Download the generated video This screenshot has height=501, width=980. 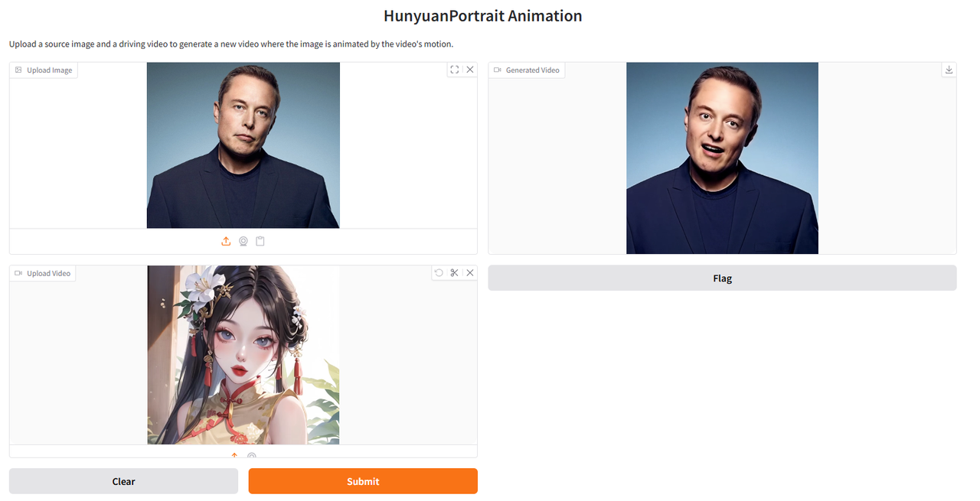[949, 70]
